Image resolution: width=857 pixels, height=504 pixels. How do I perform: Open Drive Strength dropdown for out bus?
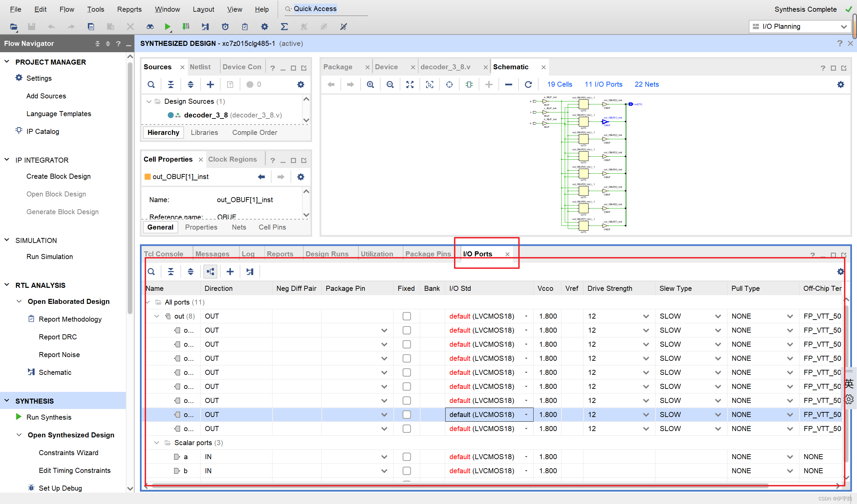(646, 316)
